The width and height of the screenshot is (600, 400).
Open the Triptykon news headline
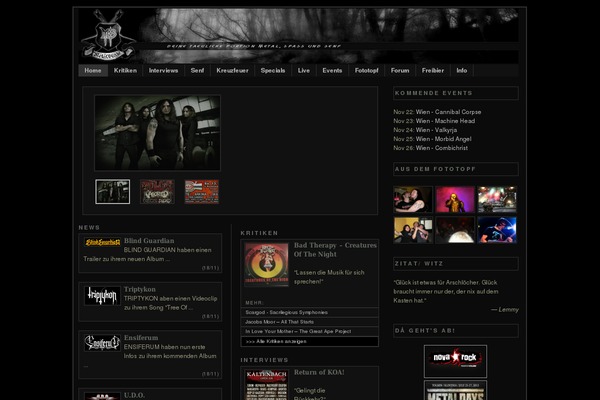coord(140,289)
